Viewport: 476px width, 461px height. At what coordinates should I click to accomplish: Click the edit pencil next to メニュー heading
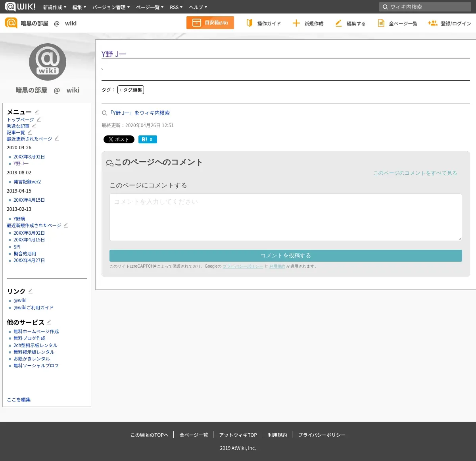(37, 112)
